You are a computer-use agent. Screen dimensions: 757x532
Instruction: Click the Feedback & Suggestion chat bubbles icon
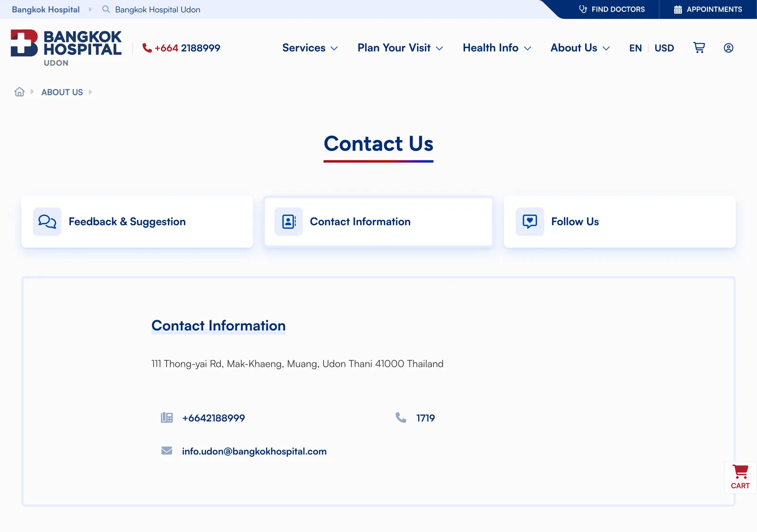coord(47,221)
